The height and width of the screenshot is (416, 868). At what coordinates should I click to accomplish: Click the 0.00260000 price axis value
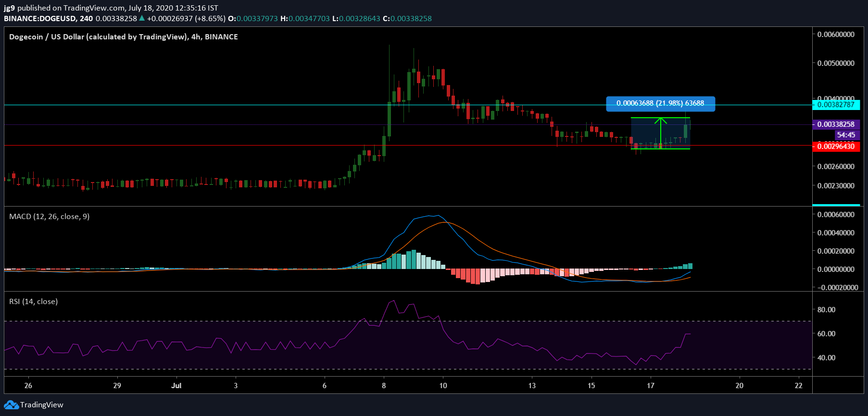click(x=836, y=167)
